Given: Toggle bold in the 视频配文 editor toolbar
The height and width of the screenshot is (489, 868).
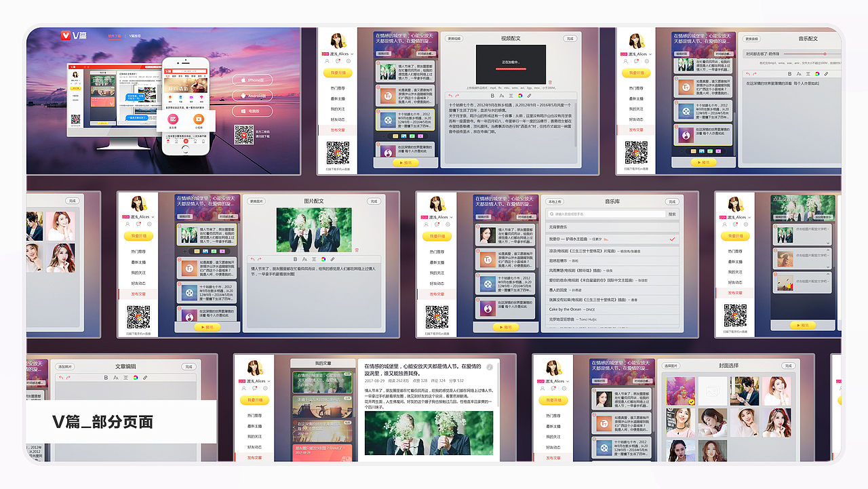Looking at the screenshot, I should click(x=492, y=96).
